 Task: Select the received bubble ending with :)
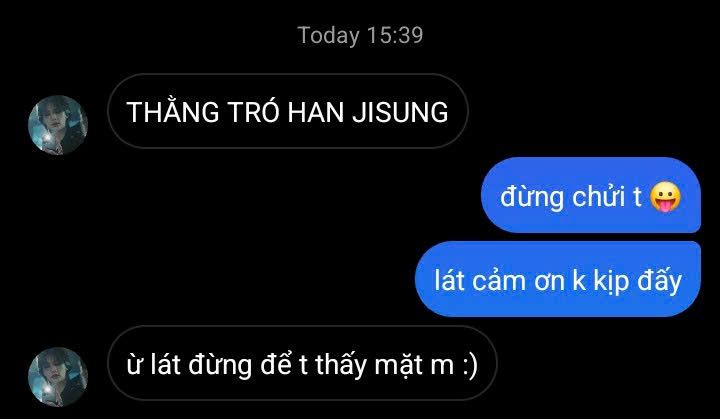pos(302,363)
